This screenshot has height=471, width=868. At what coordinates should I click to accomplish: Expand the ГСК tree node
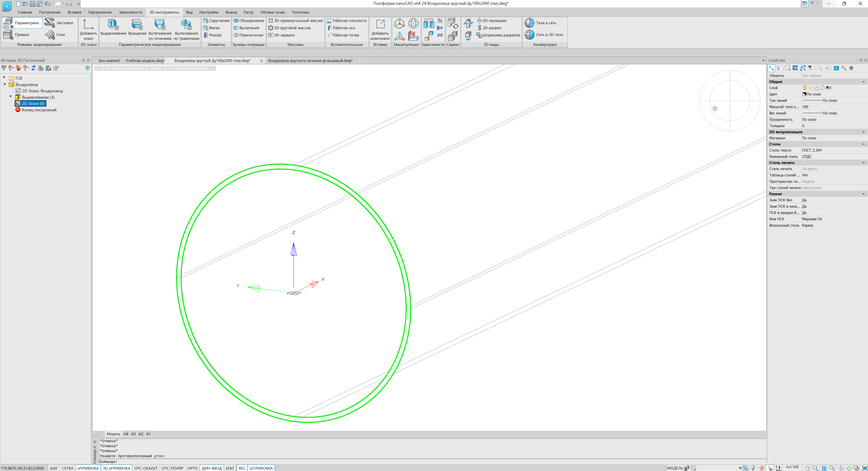(4, 78)
